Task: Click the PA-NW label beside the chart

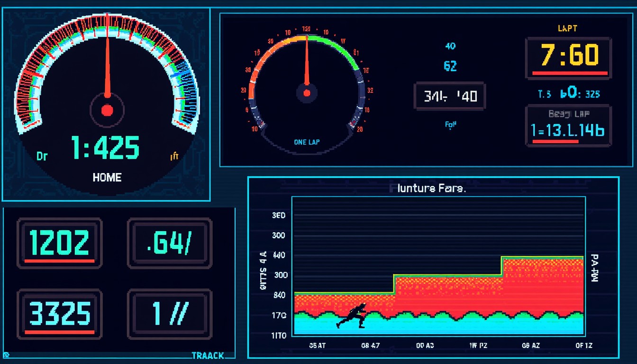Action: (x=594, y=268)
